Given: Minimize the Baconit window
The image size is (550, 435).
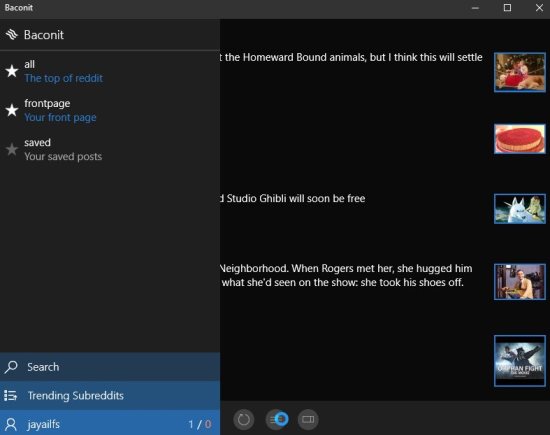Looking at the screenshot, I should 475,8.
